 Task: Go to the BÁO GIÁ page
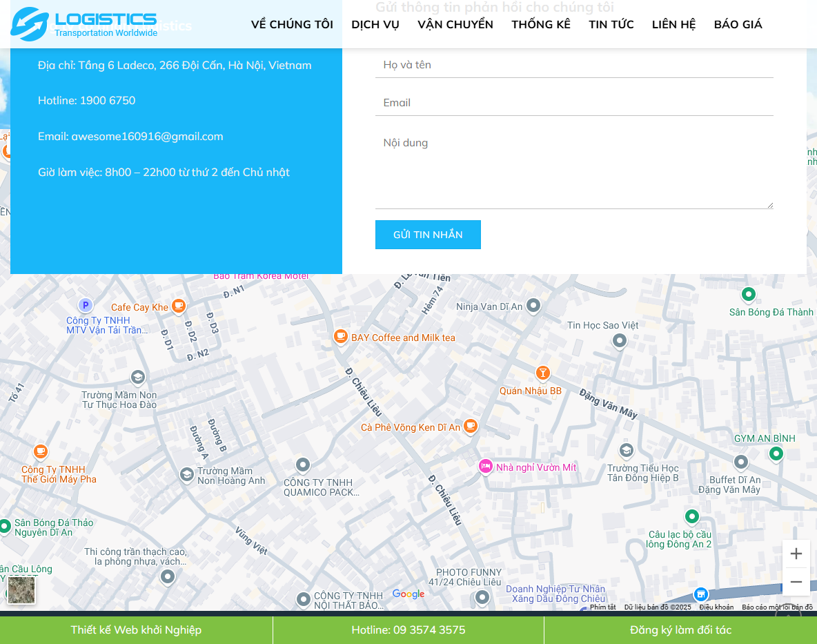[738, 25]
